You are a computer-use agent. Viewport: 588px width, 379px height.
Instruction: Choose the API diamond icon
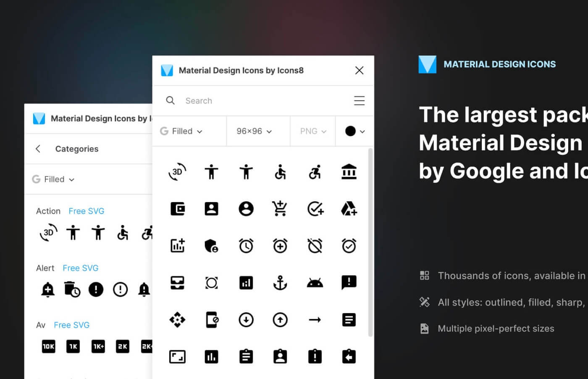coord(177,320)
